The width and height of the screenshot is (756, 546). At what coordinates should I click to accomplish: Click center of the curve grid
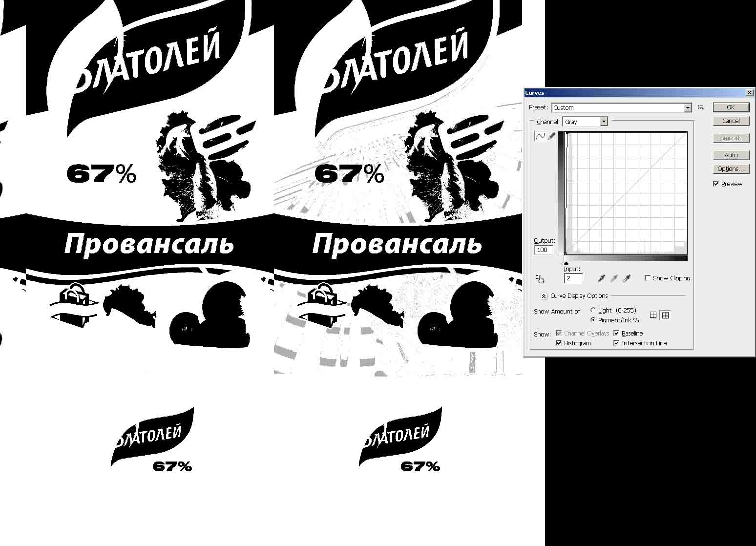click(x=626, y=193)
